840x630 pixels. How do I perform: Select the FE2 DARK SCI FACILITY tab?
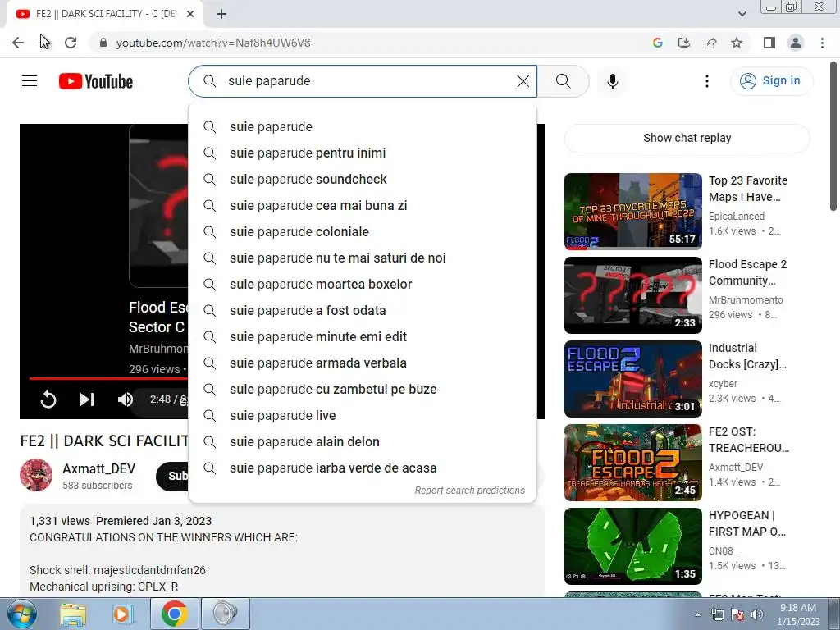point(105,15)
